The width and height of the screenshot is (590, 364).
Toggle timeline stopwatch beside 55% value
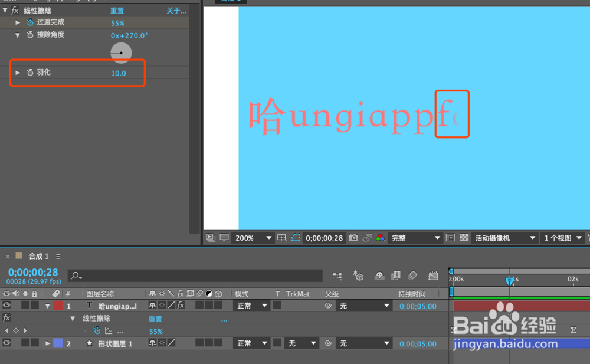click(x=97, y=330)
